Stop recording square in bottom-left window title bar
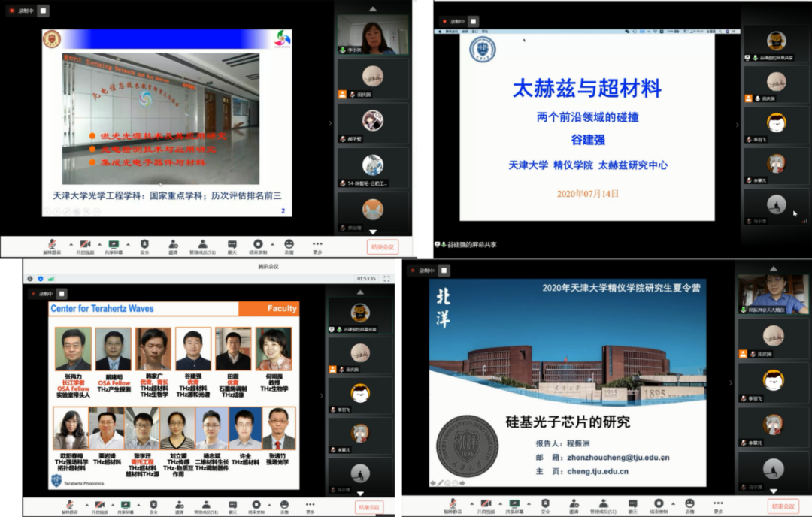The image size is (812, 517). (x=61, y=293)
